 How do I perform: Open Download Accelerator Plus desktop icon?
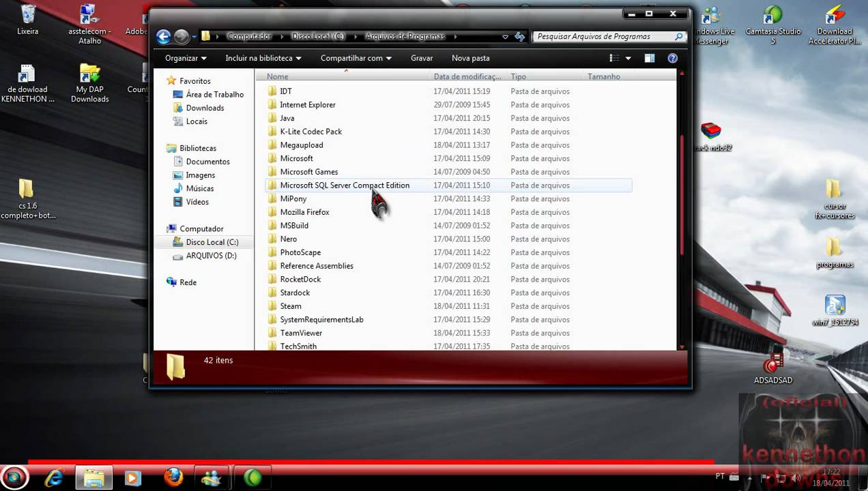[835, 25]
